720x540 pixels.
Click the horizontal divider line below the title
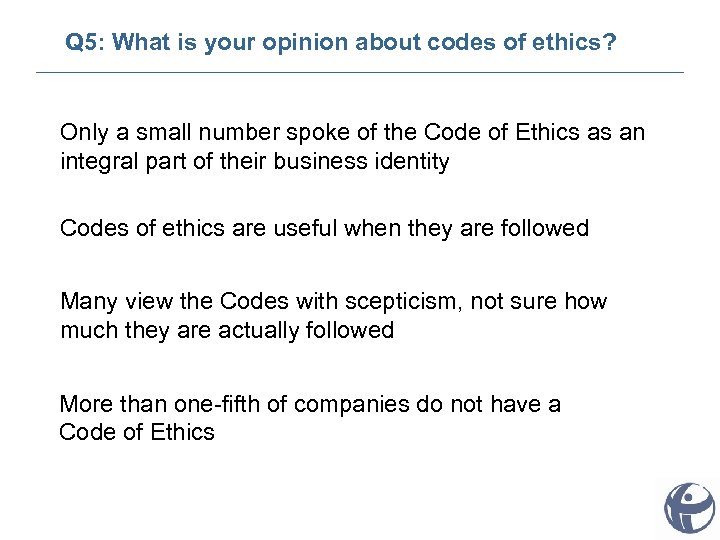[360, 72]
